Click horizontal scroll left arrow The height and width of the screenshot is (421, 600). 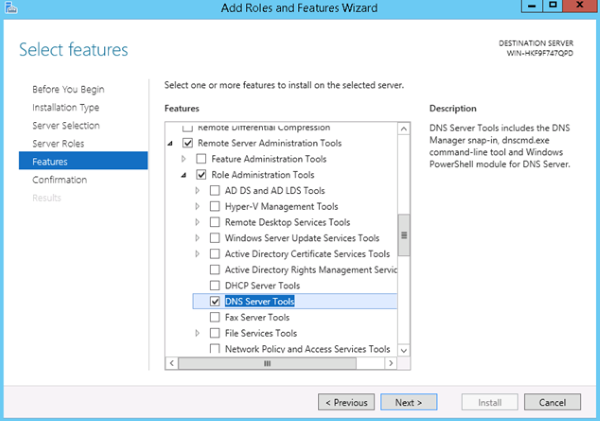coord(172,363)
